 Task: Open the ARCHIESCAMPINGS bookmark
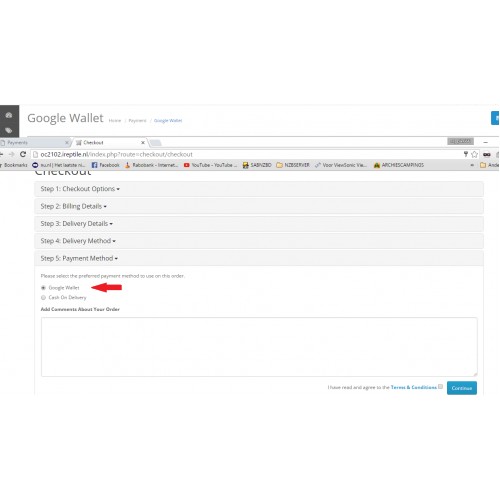click(x=399, y=165)
